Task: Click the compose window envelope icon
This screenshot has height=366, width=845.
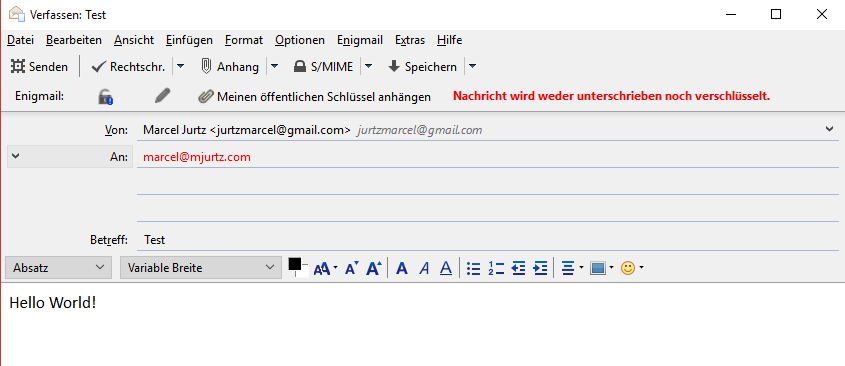Action: pos(17,14)
